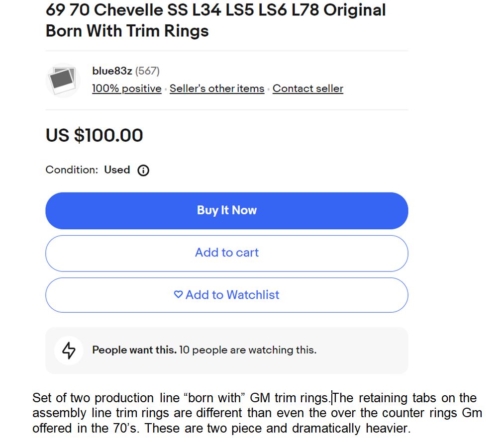The height and width of the screenshot is (442, 504).
Task: Click the Add to cart button
Action: coord(226,253)
